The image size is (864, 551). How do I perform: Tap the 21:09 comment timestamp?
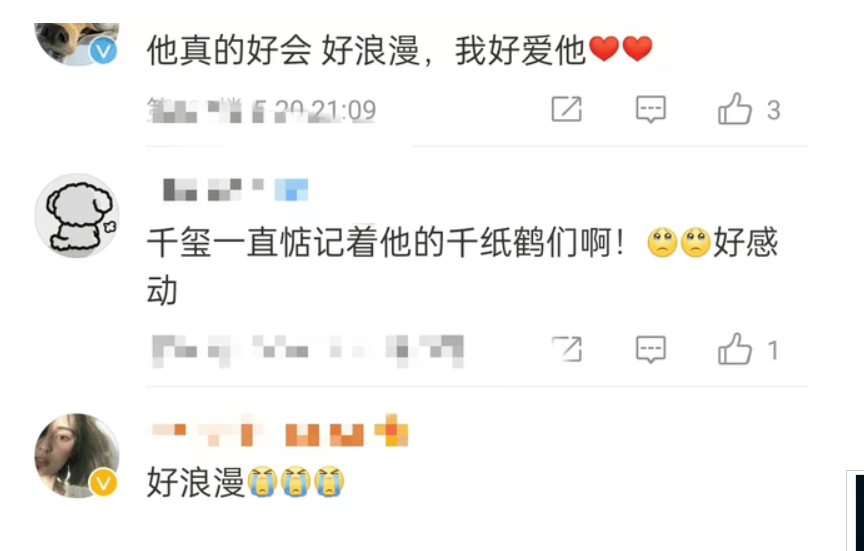[262, 110]
